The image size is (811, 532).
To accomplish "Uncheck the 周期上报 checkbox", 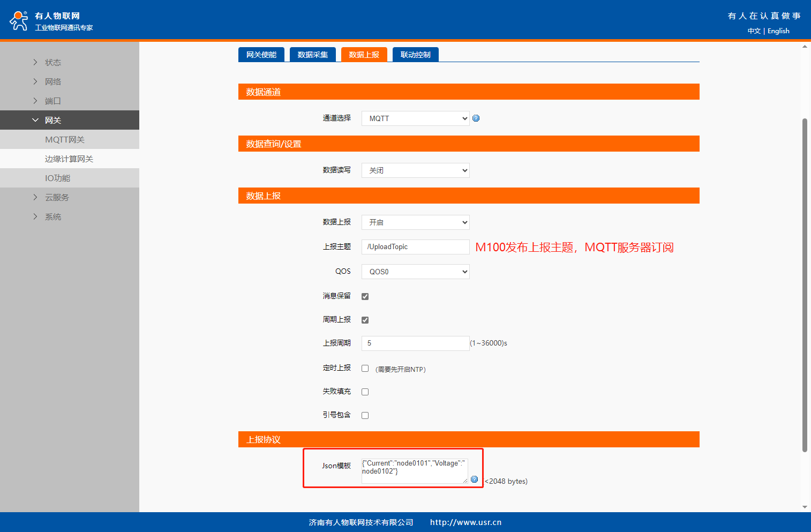I will [x=365, y=320].
